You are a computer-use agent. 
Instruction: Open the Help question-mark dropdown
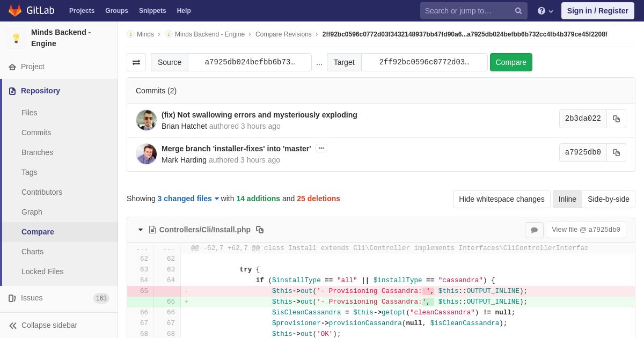pyautogui.click(x=545, y=11)
